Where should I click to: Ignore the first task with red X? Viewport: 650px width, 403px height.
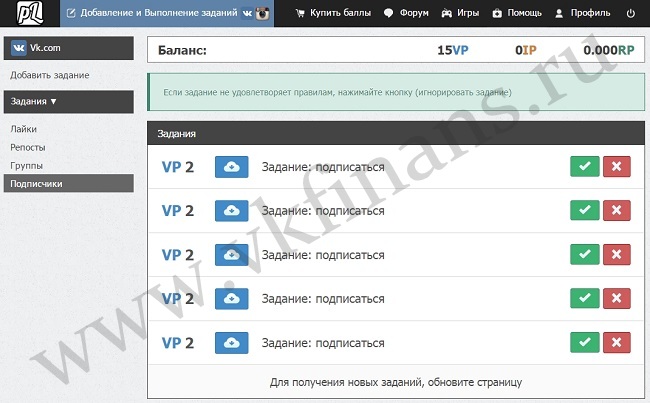click(616, 166)
